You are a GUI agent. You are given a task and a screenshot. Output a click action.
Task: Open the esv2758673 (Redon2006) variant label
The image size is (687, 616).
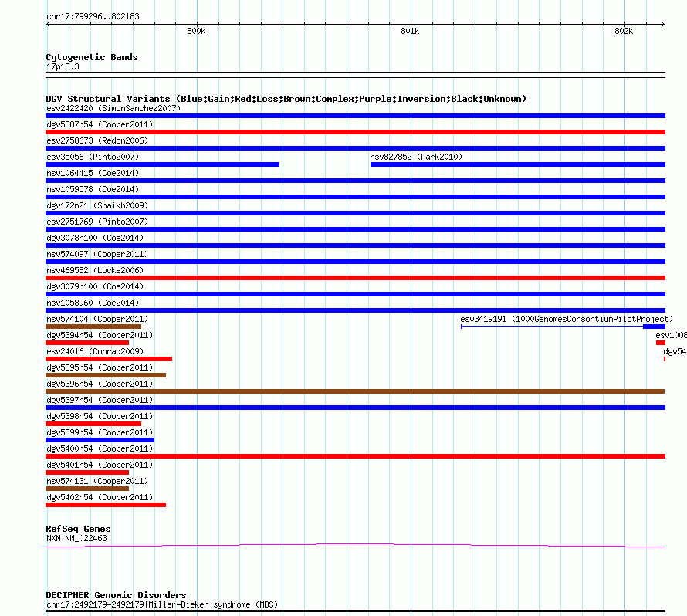(97, 140)
